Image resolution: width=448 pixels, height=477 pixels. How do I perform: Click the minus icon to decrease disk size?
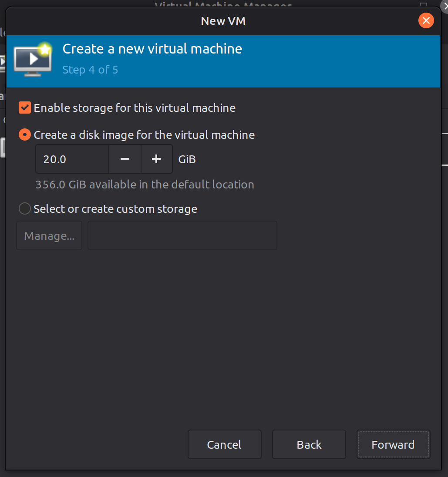(125, 159)
